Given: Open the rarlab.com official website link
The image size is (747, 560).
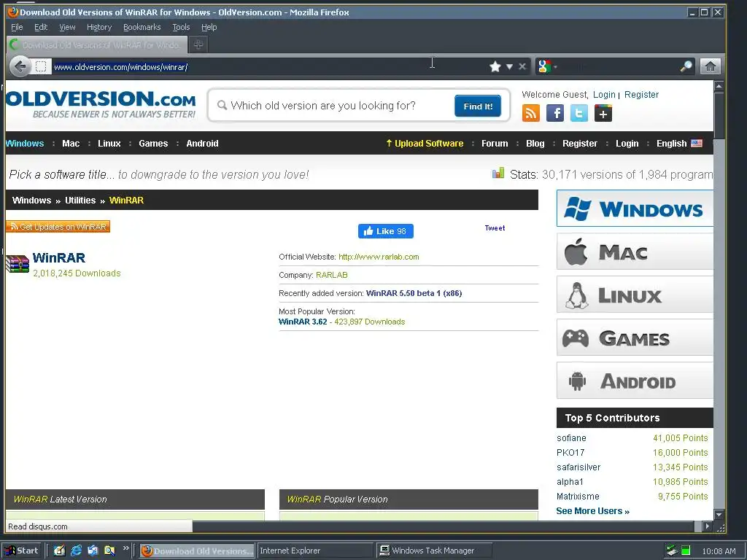Looking at the screenshot, I should [379, 257].
